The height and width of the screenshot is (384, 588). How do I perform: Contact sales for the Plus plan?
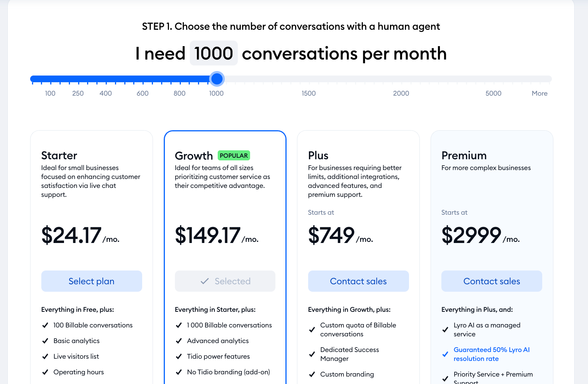[358, 281]
